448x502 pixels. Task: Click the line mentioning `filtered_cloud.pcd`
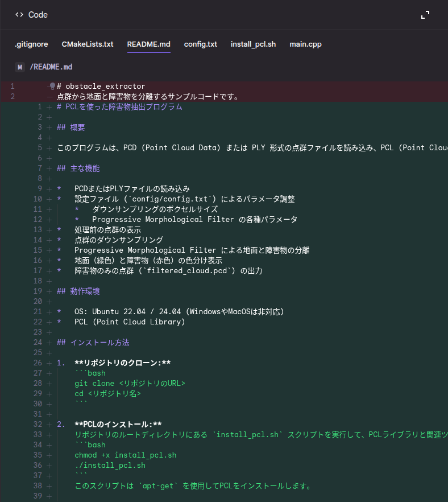(168, 271)
